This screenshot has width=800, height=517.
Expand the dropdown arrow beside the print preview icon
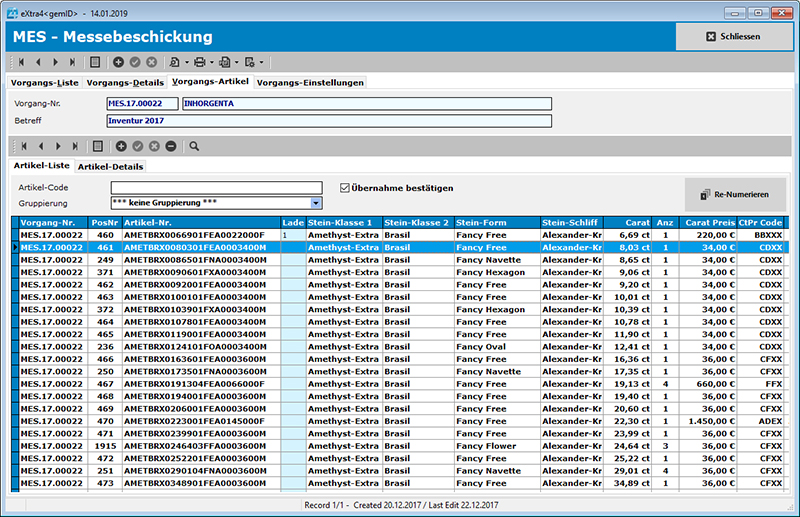[x=186, y=62]
